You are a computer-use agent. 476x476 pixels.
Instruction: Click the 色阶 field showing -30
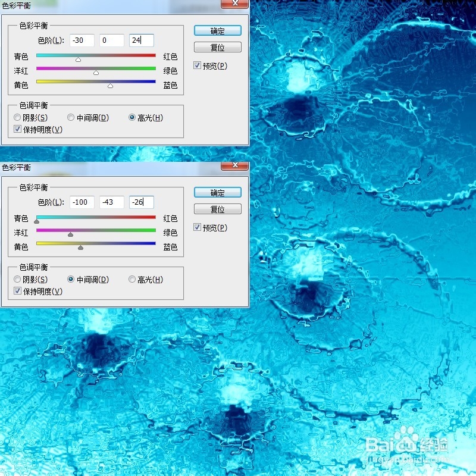point(81,40)
